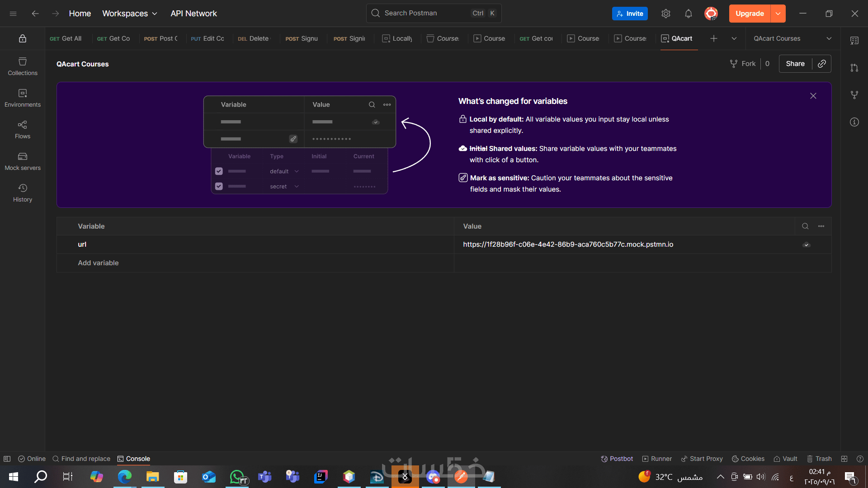Click the Share button
Image resolution: width=868 pixels, height=488 pixels.
[x=795, y=64]
